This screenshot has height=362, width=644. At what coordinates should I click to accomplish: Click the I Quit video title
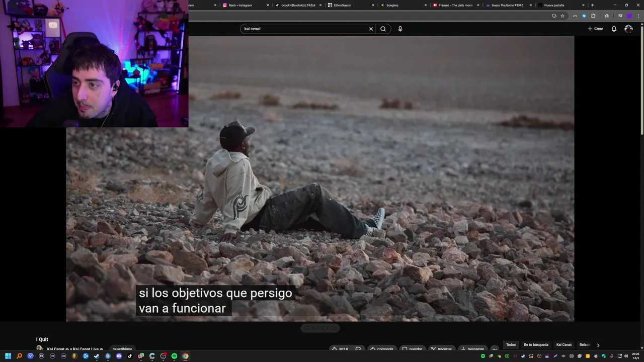(x=42, y=339)
